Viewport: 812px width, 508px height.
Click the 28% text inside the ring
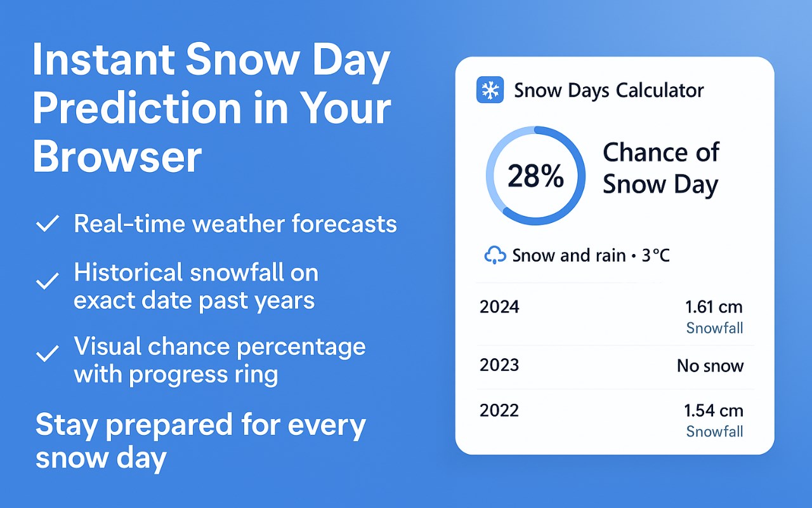[536, 176]
